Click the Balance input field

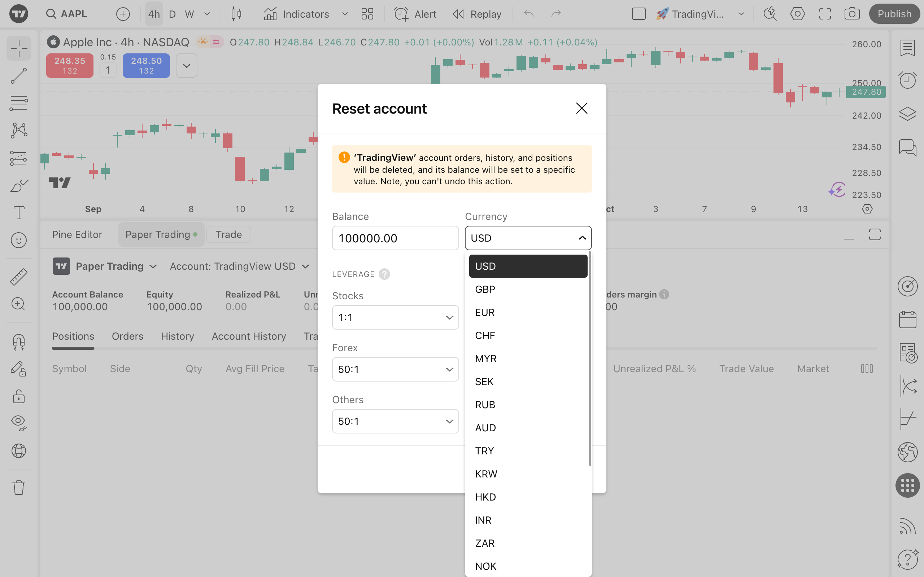point(395,238)
